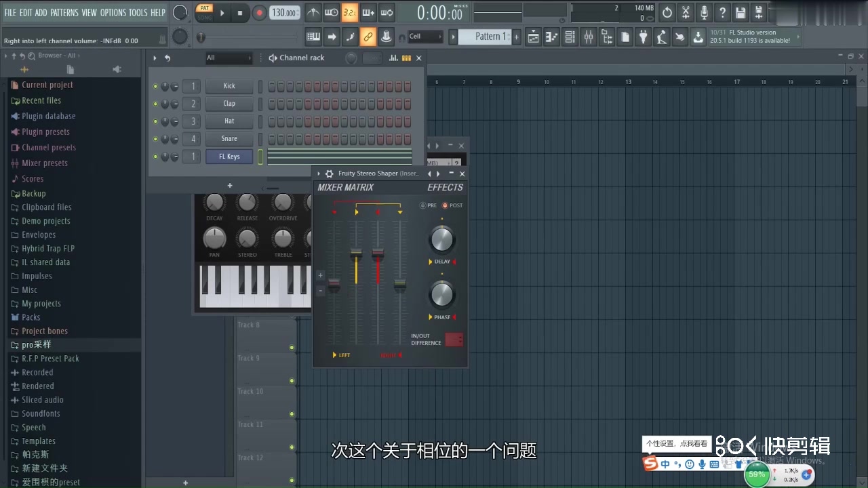Click the yellow left-channel fader handle

point(356,254)
